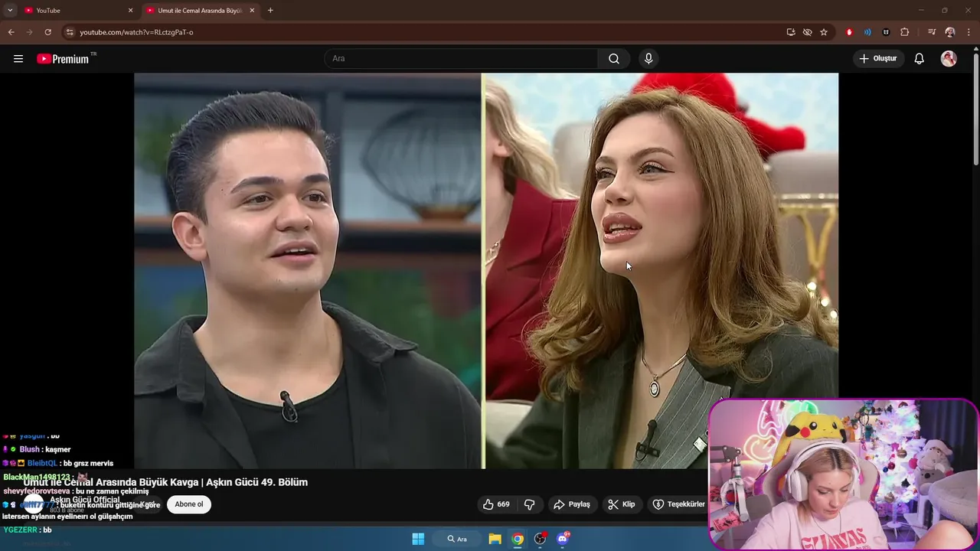Dislike the video with thumbs down
The height and width of the screenshot is (551, 980).
coord(530,504)
